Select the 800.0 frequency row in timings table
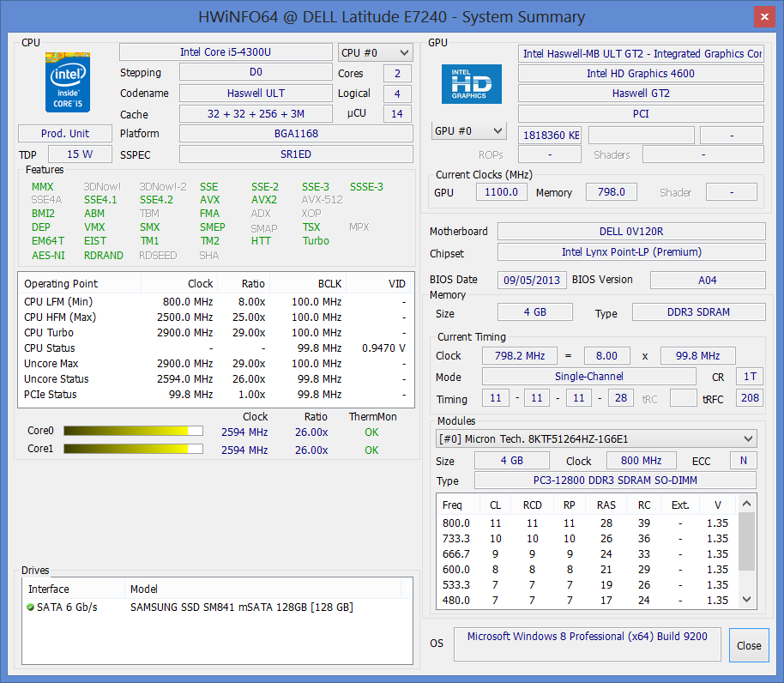784x683 pixels. point(588,523)
